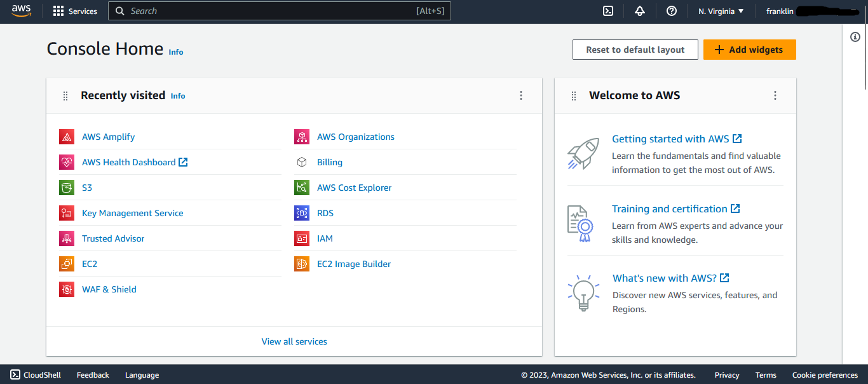Click the IAM service icon
Viewport: 868px width, 384px height.
(x=302, y=238)
